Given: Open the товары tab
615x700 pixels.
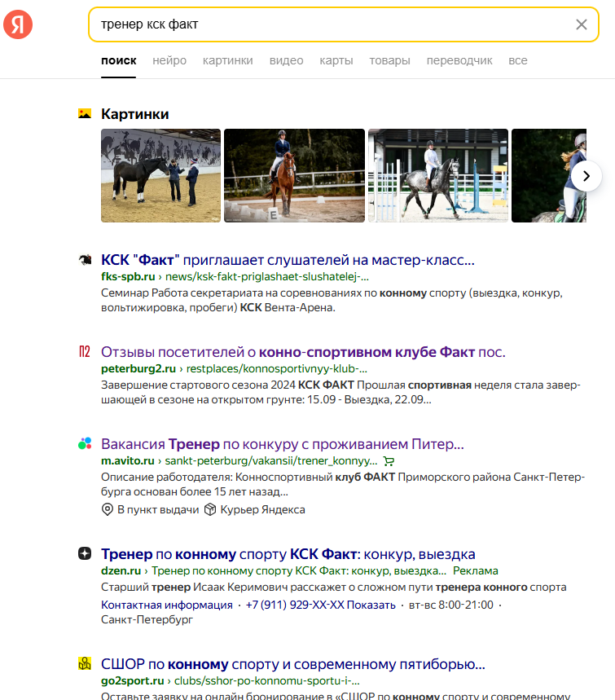Looking at the screenshot, I should 389,60.
